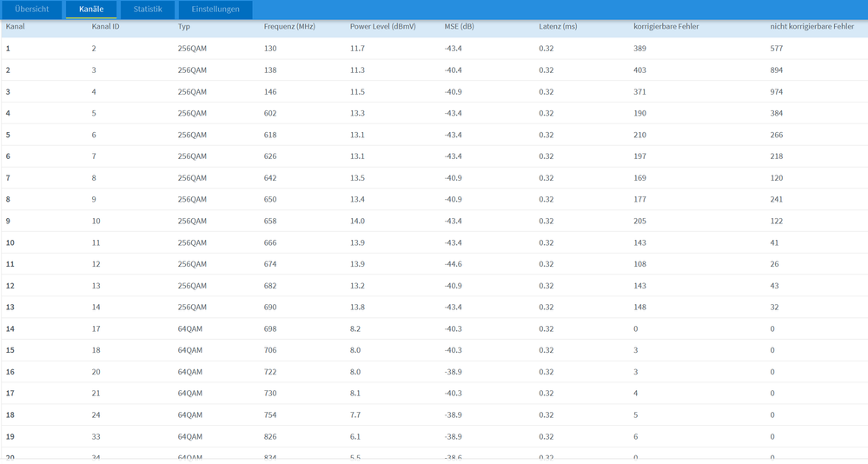
Task: Select the row for Kanal 1
Action: point(434,49)
